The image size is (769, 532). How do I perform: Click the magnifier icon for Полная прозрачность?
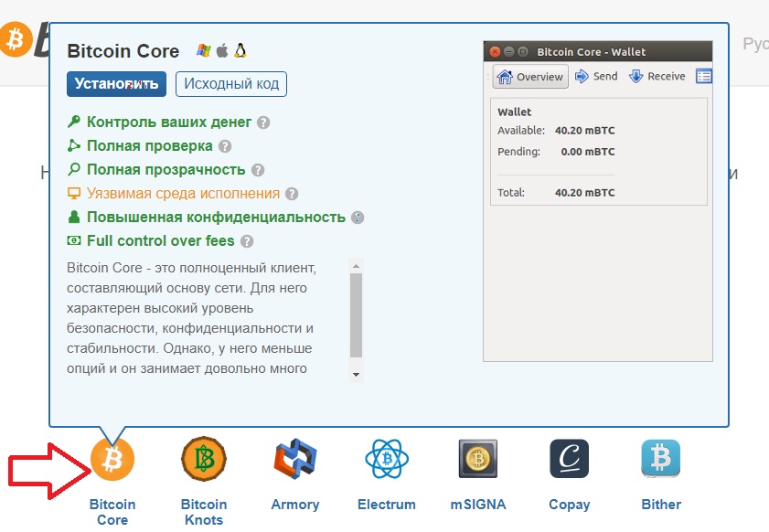73,169
